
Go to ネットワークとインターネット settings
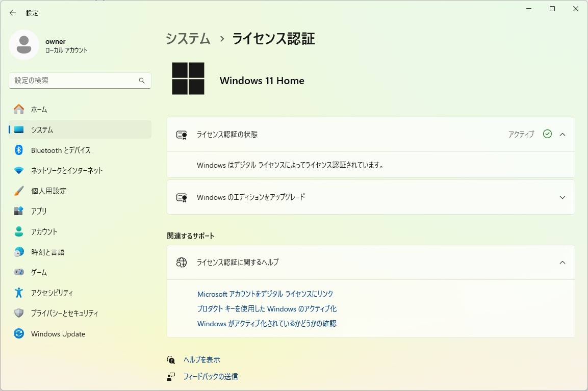(x=80, y=171)
